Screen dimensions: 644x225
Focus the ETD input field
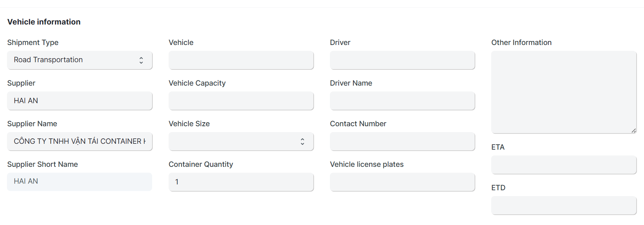[x=563, y=206]
